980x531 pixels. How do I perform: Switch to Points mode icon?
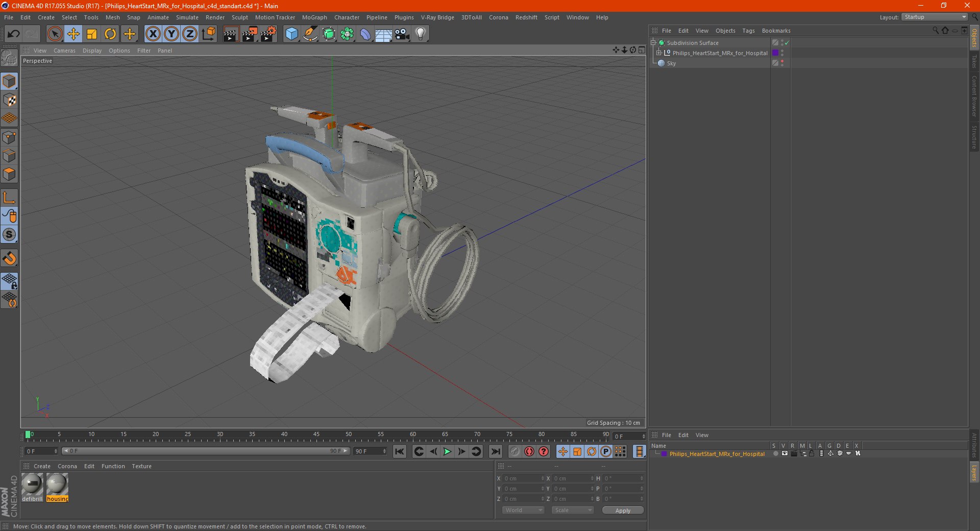click(x=9, y=137)
